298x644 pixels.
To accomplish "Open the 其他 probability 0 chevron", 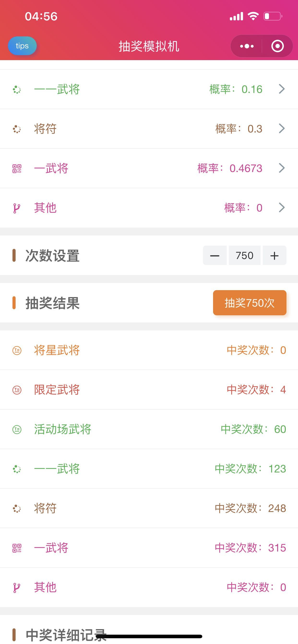I will 282,207.
